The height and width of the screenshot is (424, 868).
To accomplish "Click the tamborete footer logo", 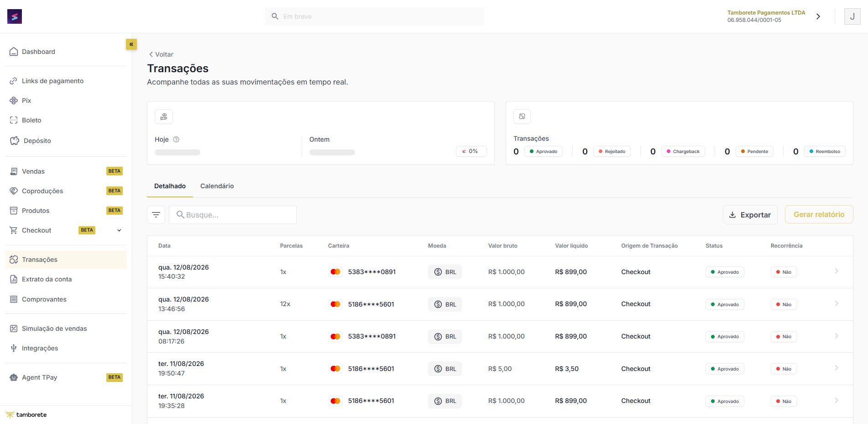I will (x=26, y=415).
